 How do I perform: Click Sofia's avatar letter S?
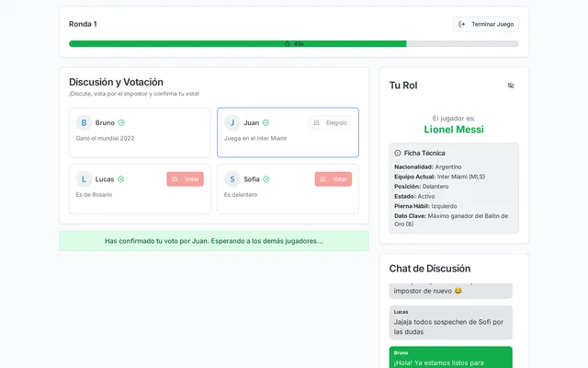point(232,179)
